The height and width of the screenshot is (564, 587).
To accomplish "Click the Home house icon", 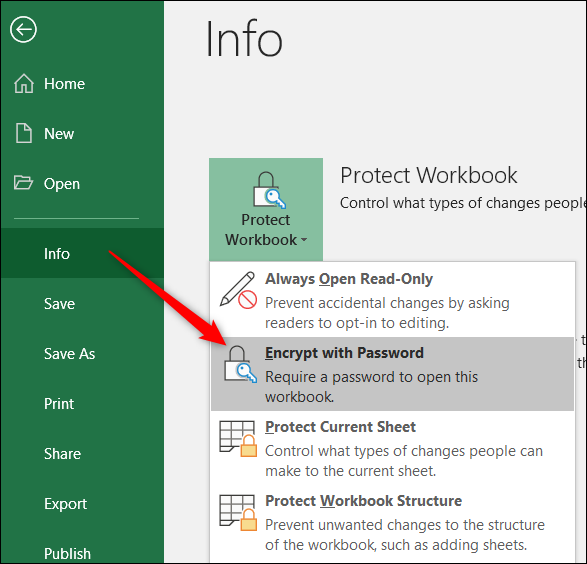I will pyautogui.click(x=24, y=83).
